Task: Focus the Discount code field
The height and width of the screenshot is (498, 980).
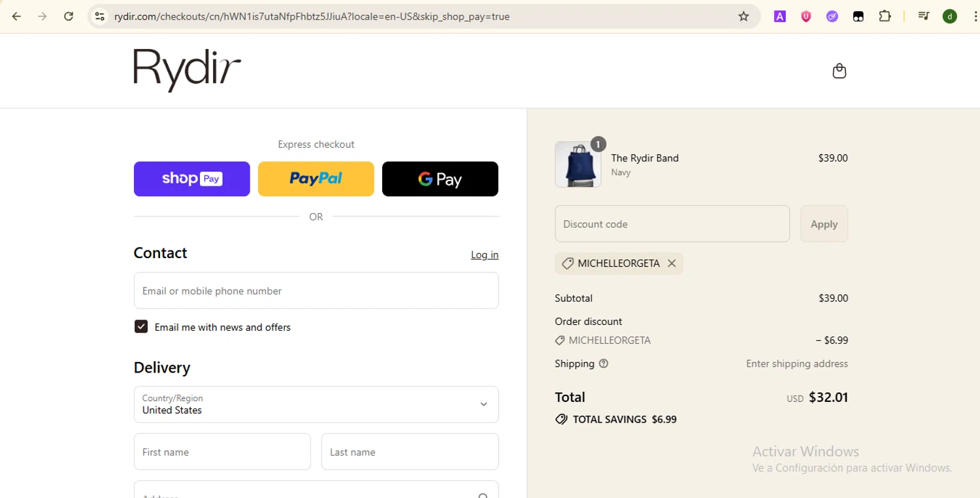Action: pos(672,224)
